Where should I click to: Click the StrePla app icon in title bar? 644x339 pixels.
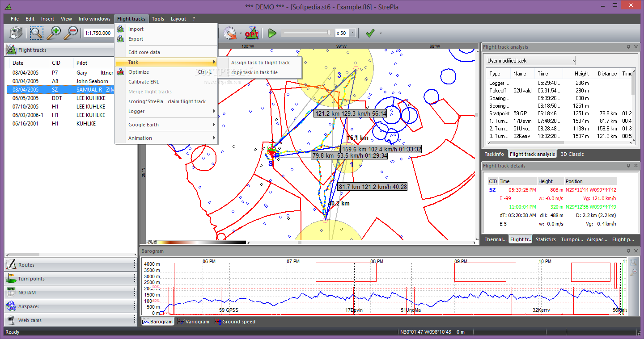tap(8, 6)
